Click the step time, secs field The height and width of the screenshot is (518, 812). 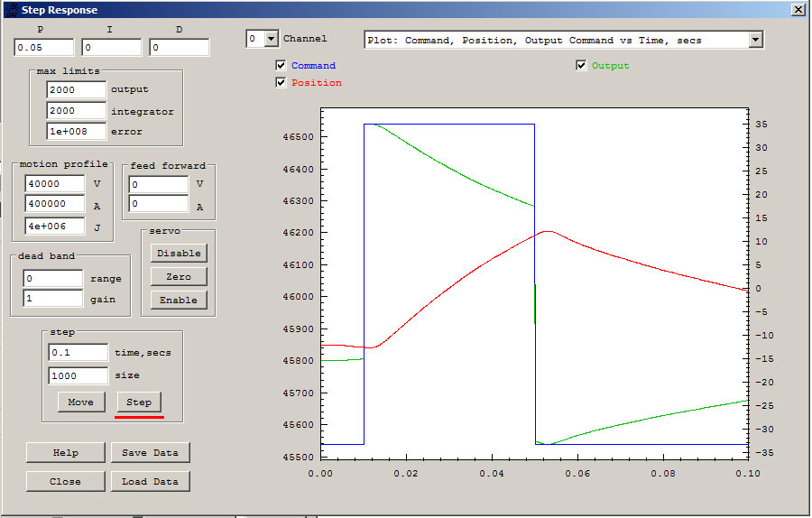[78, 352]
